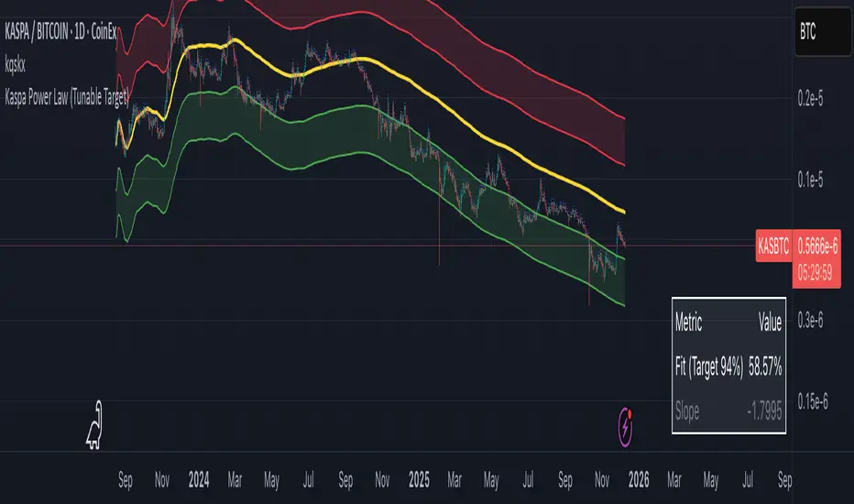Open the kqskx author name

[16, 65]
